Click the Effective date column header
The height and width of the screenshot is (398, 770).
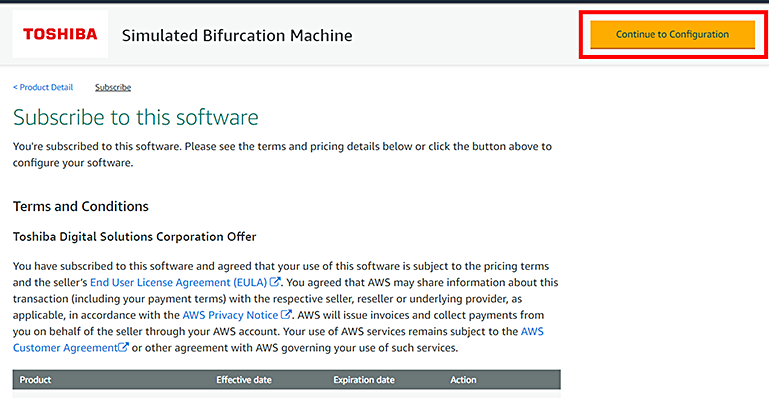tap(244, 380)
